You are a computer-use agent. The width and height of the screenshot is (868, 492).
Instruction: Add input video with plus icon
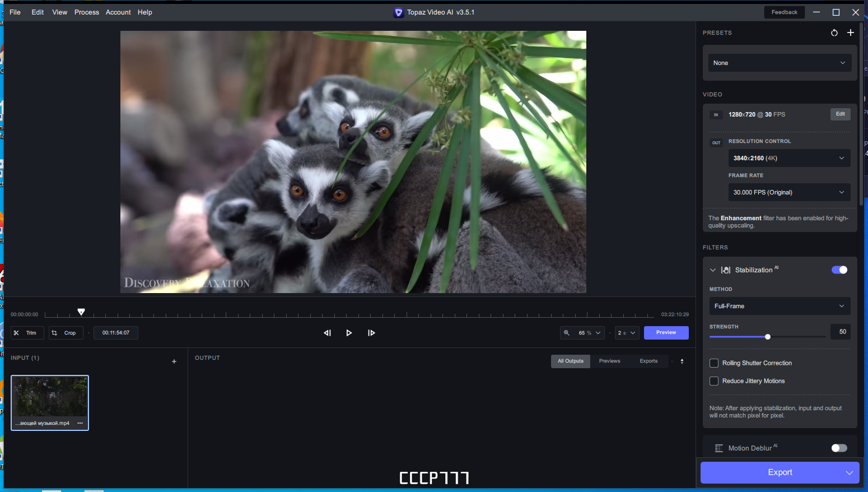pyautogui.click(x=174, y=361)
